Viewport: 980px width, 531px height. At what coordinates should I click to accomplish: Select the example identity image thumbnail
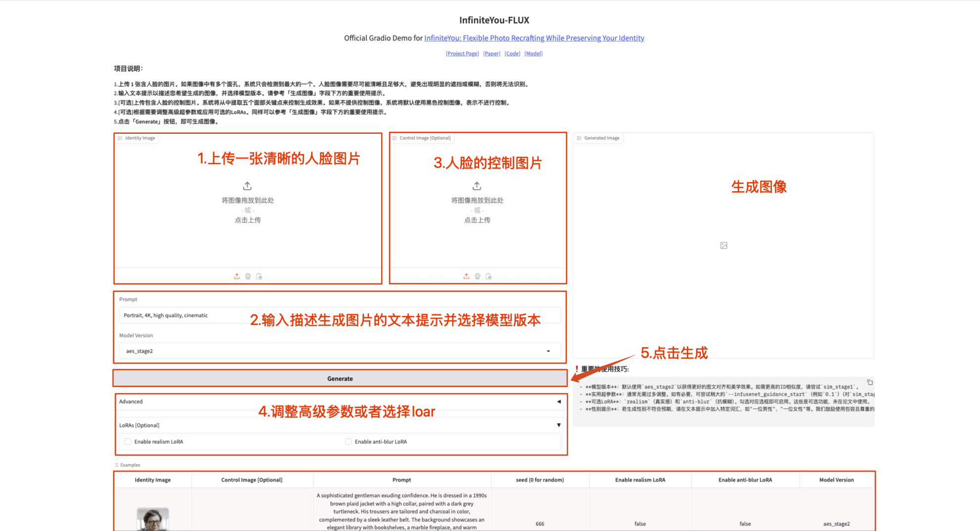point(152,519)
